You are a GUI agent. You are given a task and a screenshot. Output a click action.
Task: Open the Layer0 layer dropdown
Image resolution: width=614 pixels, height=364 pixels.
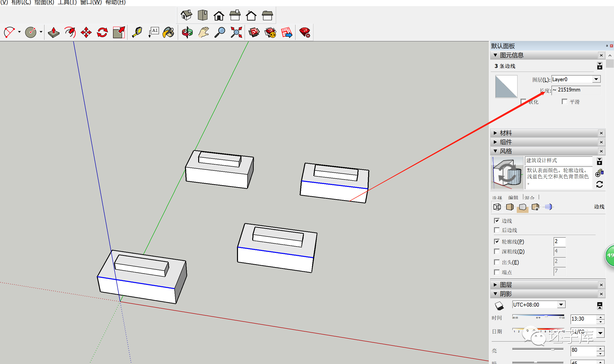click(x=596, y=79)
